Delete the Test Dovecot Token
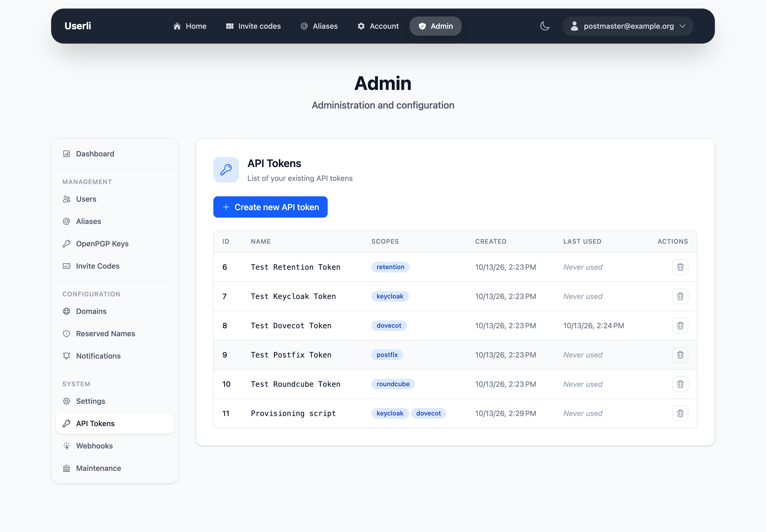 tap(680, 326)
